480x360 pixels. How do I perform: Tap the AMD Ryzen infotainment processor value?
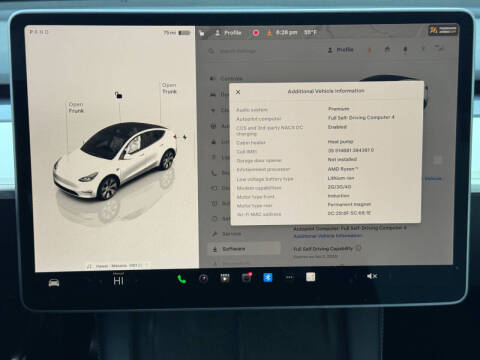tap(343, 169)
